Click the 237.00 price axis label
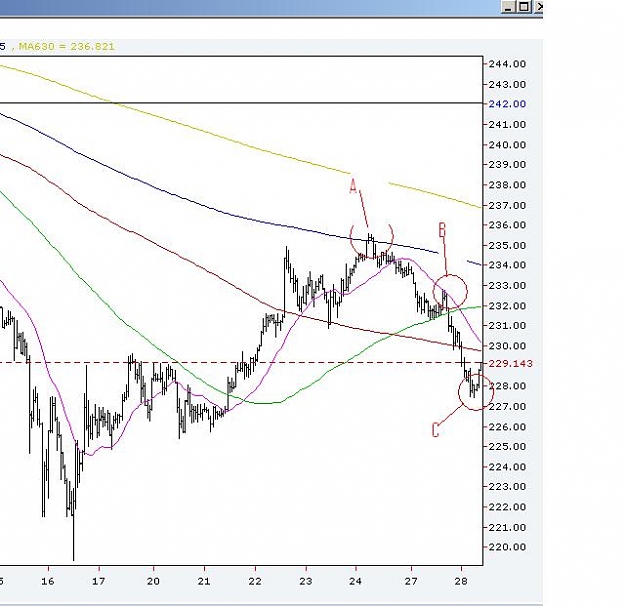625x606 pixels. tap(507, 206)
